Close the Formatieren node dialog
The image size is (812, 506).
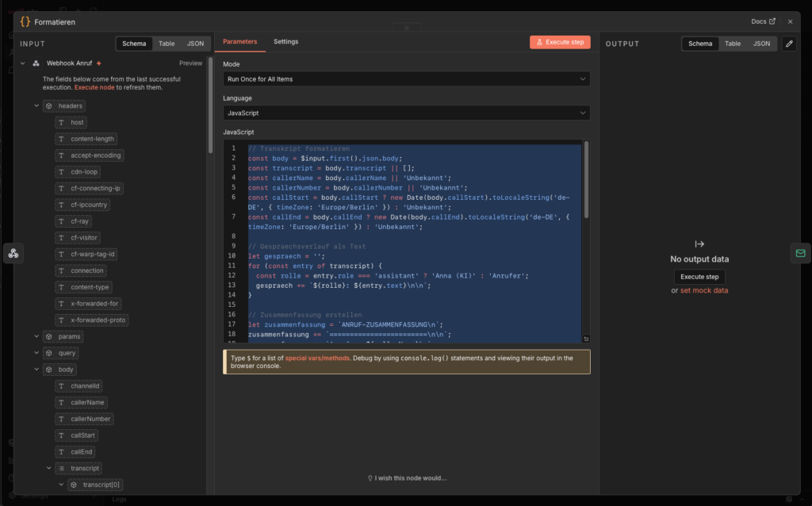[x=790, y=21]
